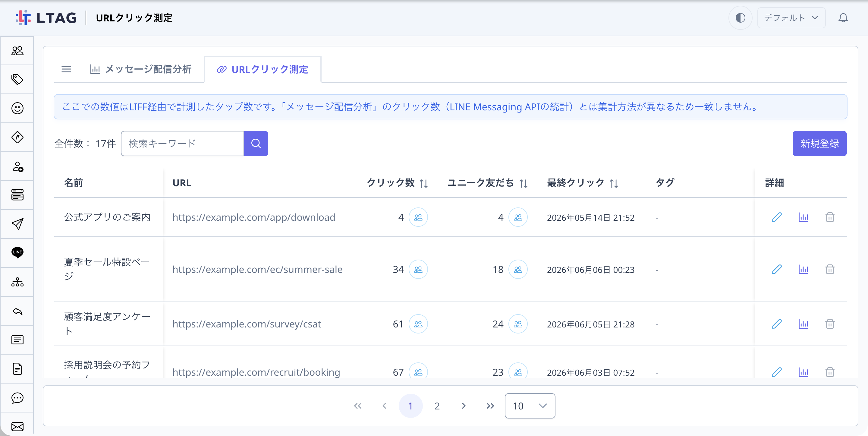Edit the 顧客満足度アンケート row

[777, 324]
